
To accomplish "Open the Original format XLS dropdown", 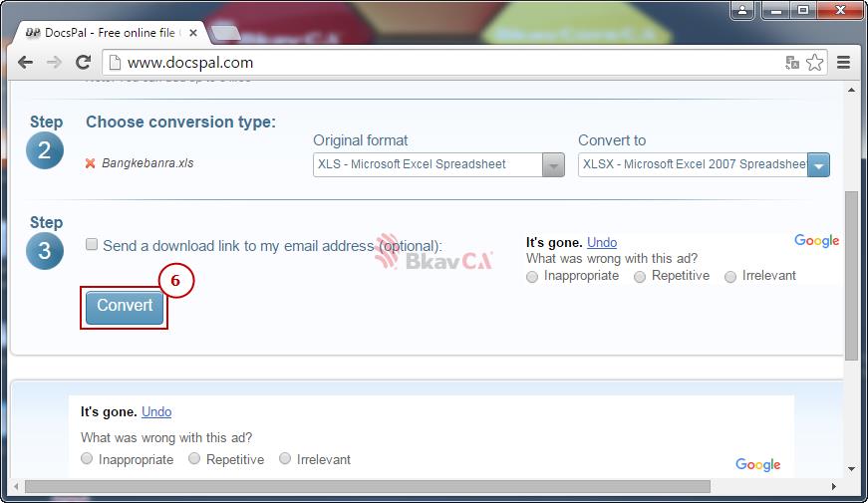I will point(438,165).
